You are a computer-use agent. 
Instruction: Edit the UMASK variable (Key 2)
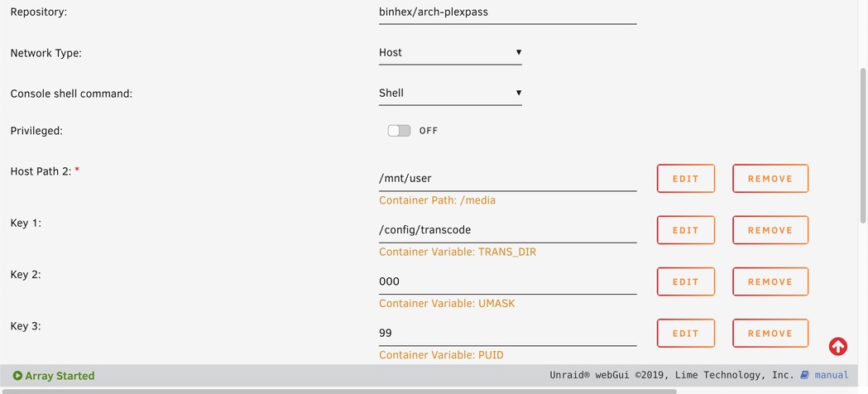(x=685, y=281)
